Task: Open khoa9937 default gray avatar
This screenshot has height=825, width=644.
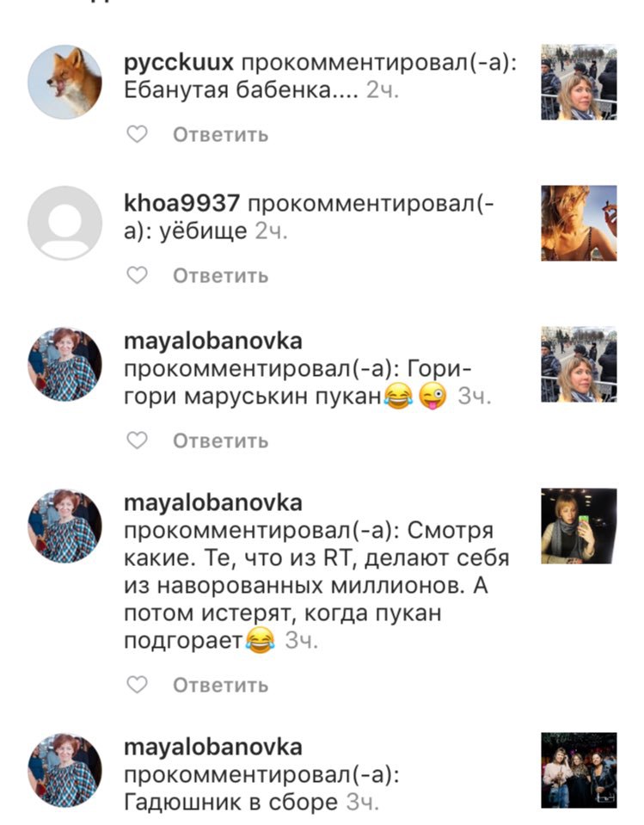Action: point(64,223)
